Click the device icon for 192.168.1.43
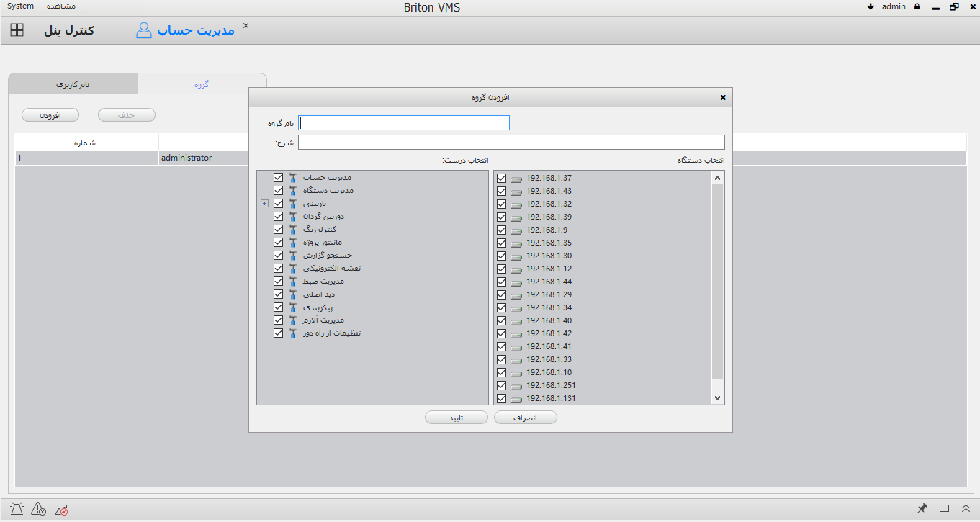The width and height of the screenshot is (980, 522). click(516, 192)
